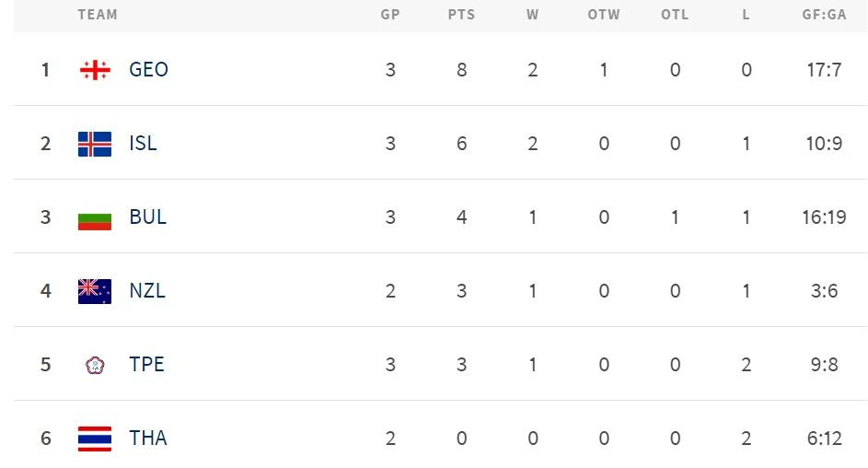Open the GEO team link
868x468 pixels.
pyautogui.click(x=148, y=70)
